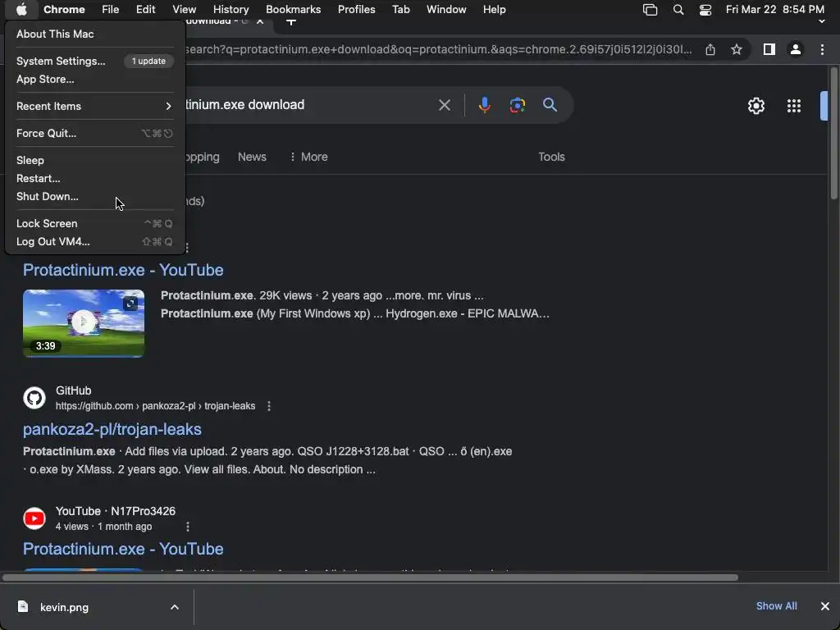840x630 pixels.
Task: Click the vertical page scrollbar
Action: tap(834, 134)
